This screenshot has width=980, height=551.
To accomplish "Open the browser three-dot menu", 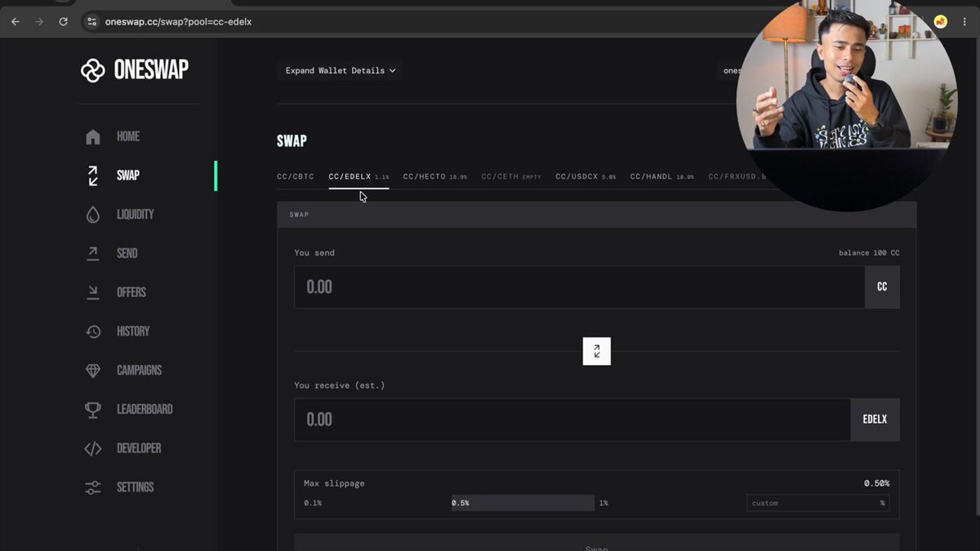I will pyautogui.click(x=964, y=22).
